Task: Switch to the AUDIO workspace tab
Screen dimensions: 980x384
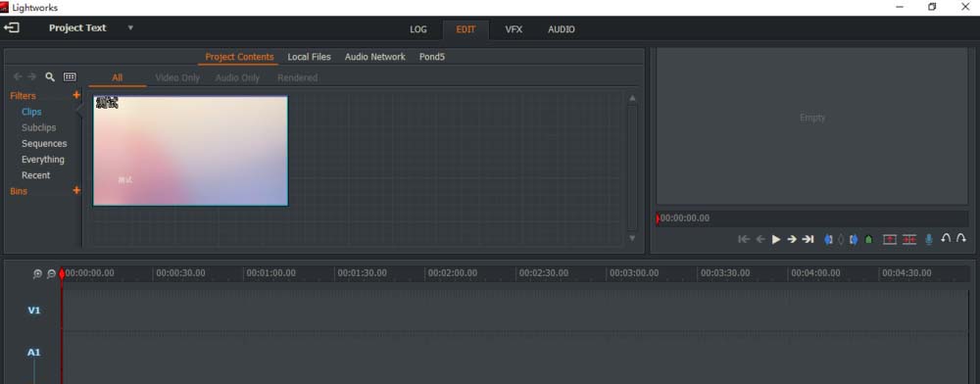Action: point(562,29)
